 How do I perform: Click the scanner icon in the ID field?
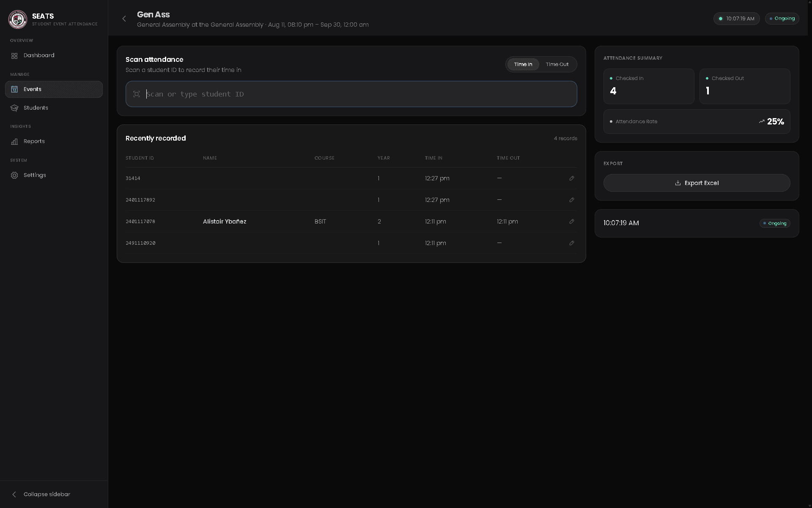point(137,94)
